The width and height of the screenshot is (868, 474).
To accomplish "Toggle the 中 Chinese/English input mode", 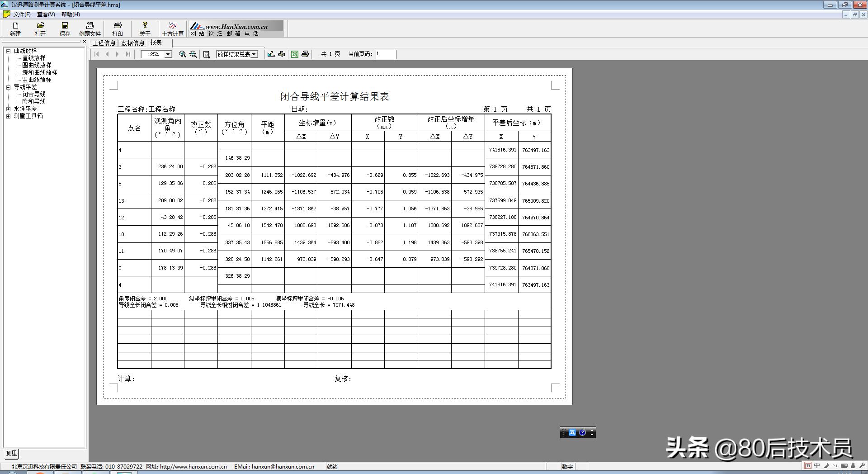I will (x=817, y=466).
